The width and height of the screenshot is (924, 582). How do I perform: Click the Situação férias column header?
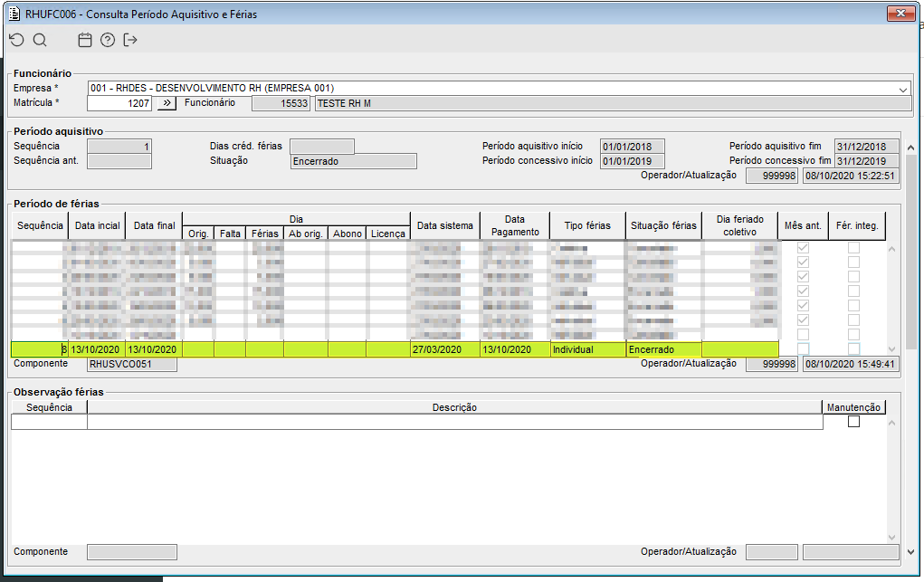[x=662, y=225]
